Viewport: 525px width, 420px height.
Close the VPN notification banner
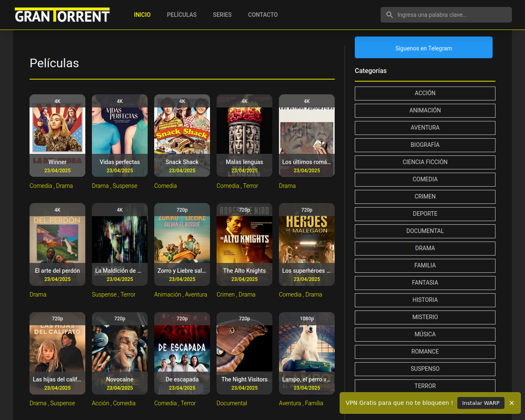[511, 403]
